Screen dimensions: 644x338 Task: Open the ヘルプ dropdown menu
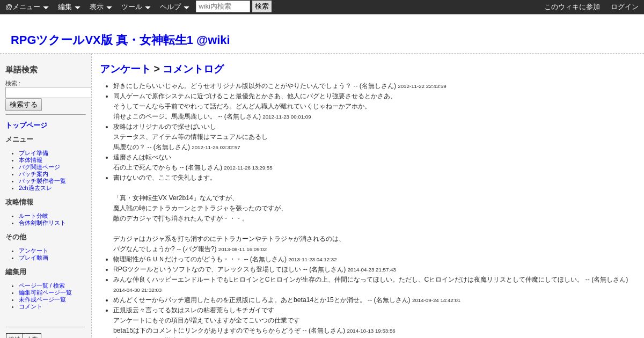(x=174, y=7)
